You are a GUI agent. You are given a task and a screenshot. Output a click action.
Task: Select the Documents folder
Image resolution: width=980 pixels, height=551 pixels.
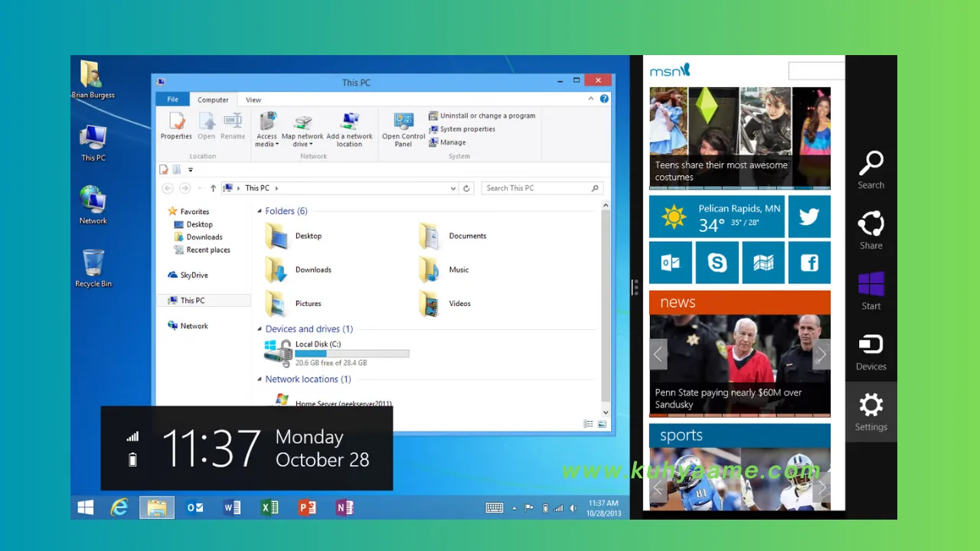(452, 236)
